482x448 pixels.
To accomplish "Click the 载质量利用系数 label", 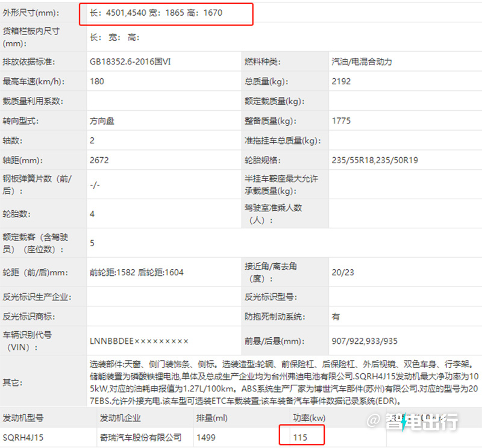I will coord(33,101).
